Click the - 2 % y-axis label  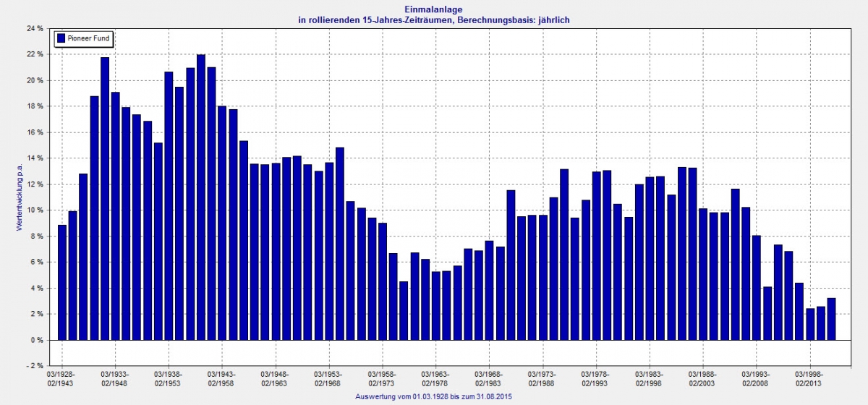pyautogui.click(x=35, y=366)
